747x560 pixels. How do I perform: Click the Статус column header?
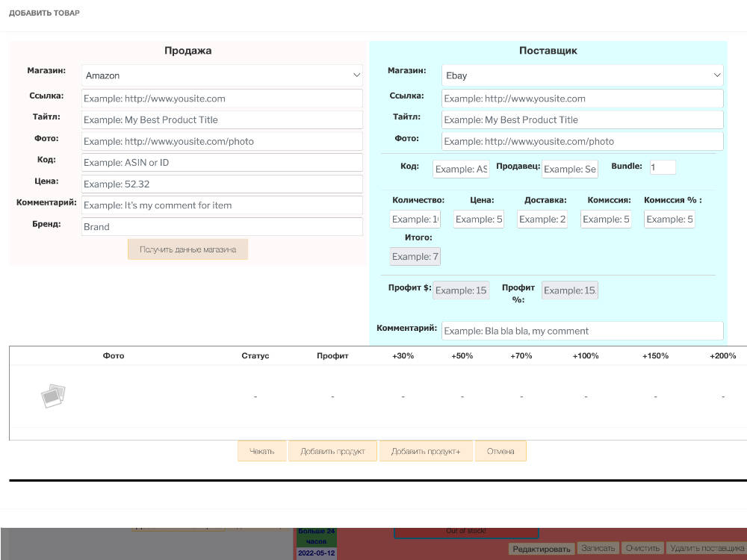click(255, 355)
